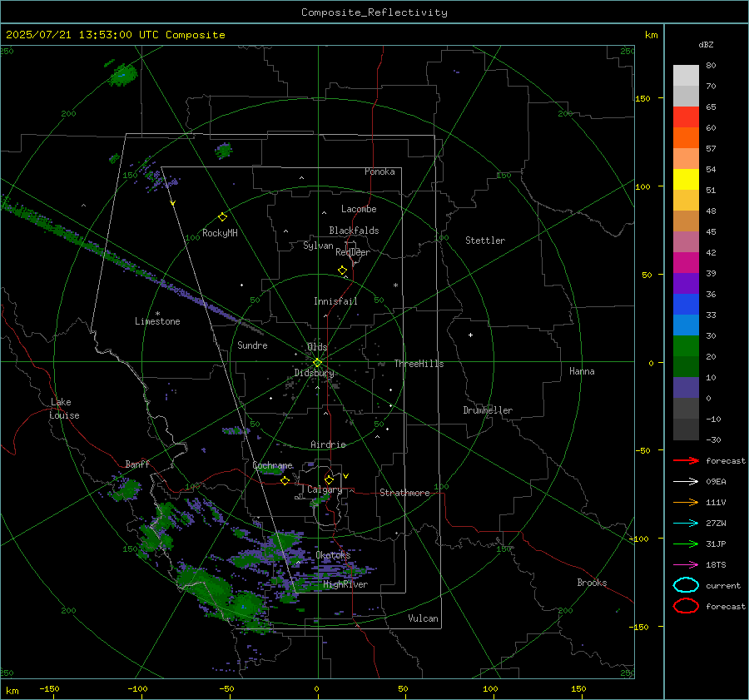This screenshot has height=700, width=749.
Task: Click the yellow diamond marker below RedDeer
Action: point(342,271)
